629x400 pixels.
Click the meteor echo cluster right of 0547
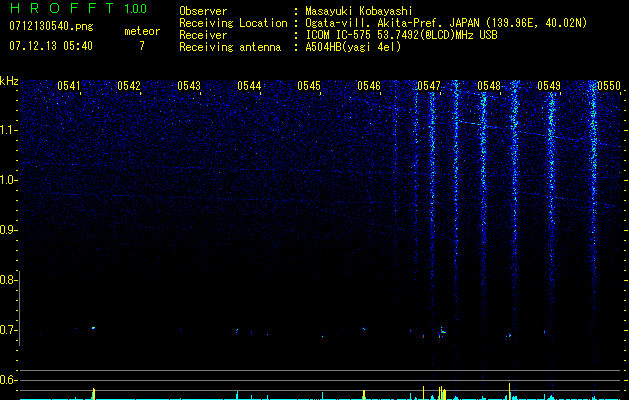click(442, 332)
